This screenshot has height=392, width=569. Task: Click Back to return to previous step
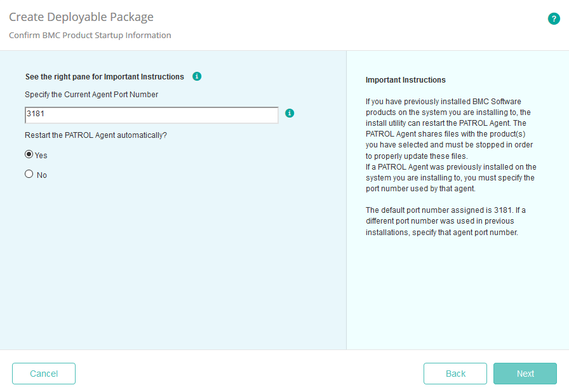point(455,374)
